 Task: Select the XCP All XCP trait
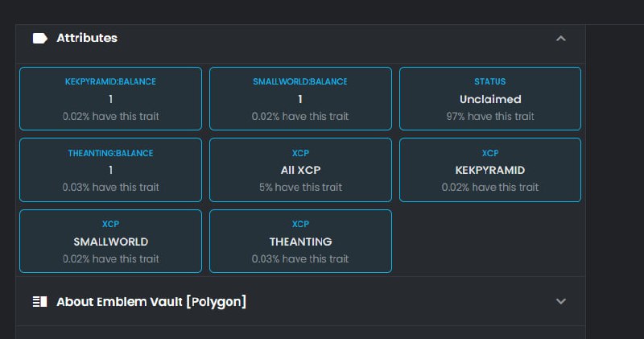300,170
